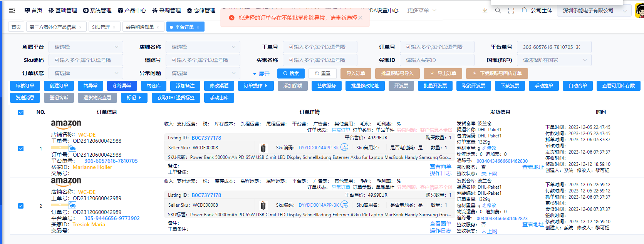
Task: Open company selector 深圳乐能电子有限公司
Action: click(x=594, y=10)
